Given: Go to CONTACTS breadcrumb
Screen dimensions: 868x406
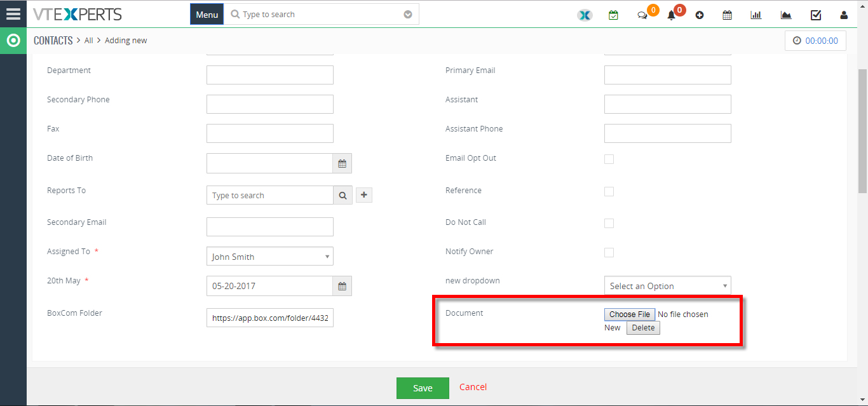Looking at the screenshot, I should point(53,41).
